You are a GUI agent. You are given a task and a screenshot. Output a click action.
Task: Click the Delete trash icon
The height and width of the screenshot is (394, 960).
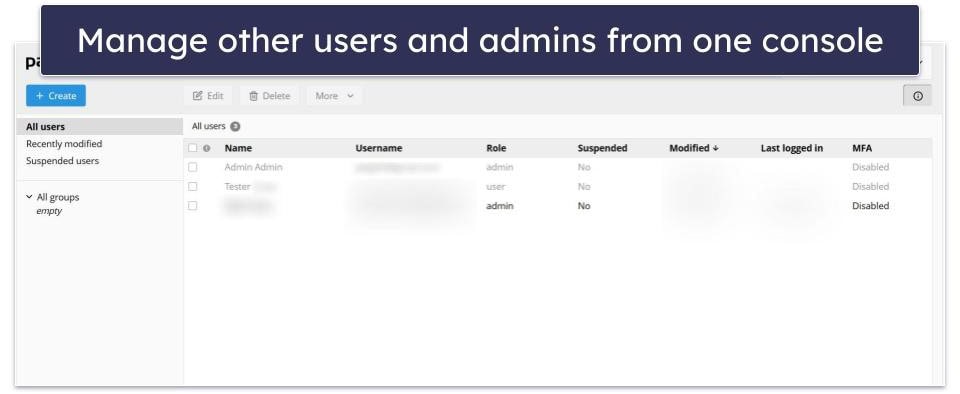(x=253, y=96)
